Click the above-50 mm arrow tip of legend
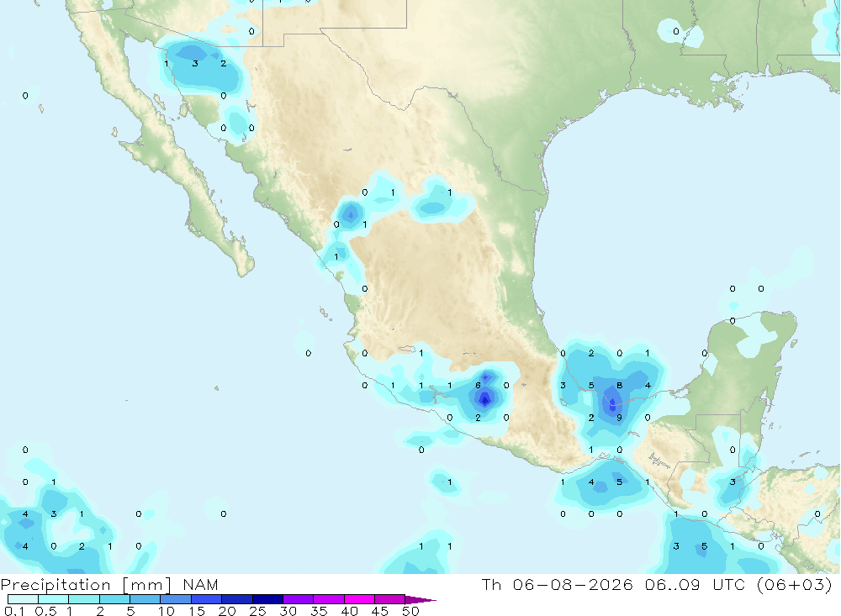The height and width of the screenshot is (616, 841). 420,600
